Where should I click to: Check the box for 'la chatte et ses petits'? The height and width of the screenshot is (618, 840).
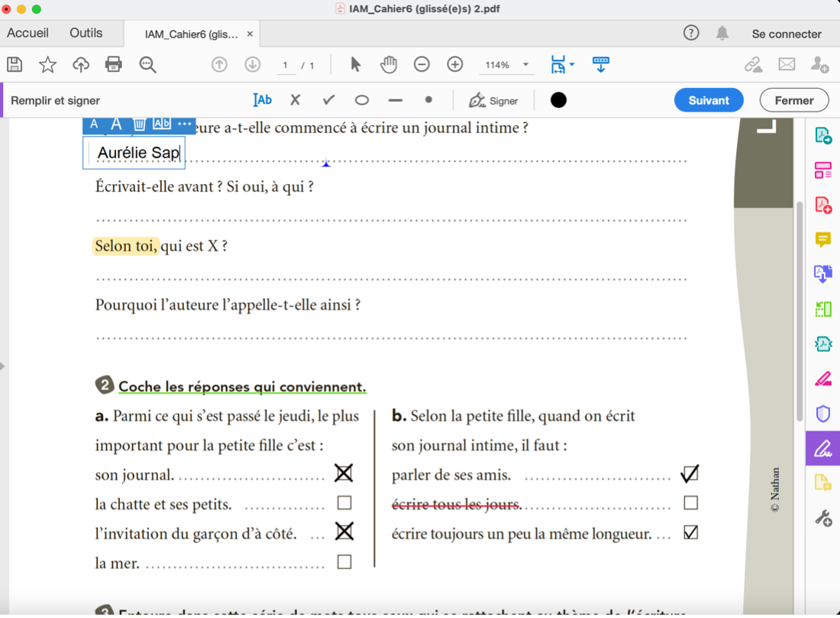[x=344, y=503]
